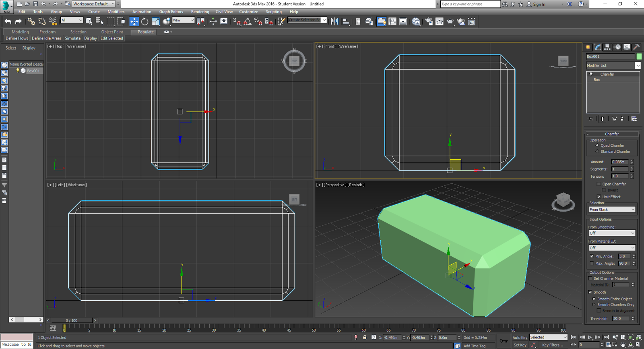Select the Standard Chamfer radio option
644x349 pixels.
pos(597,152)
